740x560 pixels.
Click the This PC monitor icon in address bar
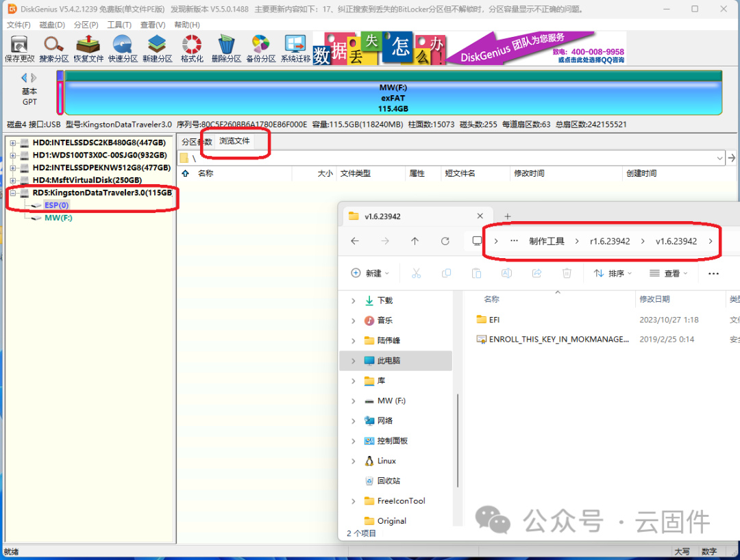(477, 241)
